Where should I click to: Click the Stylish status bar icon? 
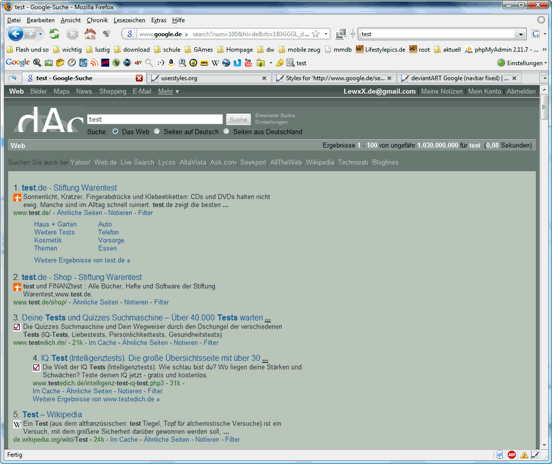535,455
